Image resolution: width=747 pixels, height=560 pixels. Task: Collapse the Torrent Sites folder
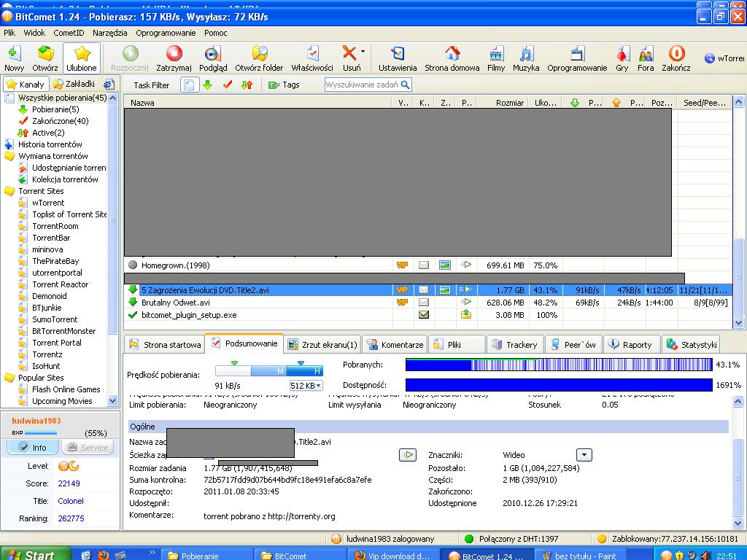(9, 191)
